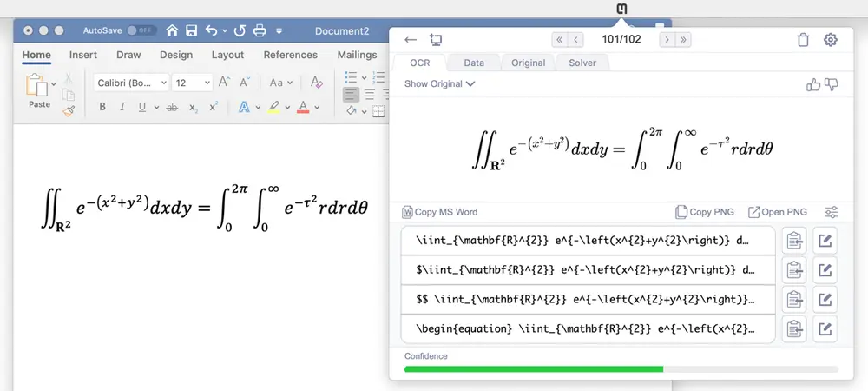Open Mathpix settings gear
Viewport: 868px width, 391px height.
point(831,40)
